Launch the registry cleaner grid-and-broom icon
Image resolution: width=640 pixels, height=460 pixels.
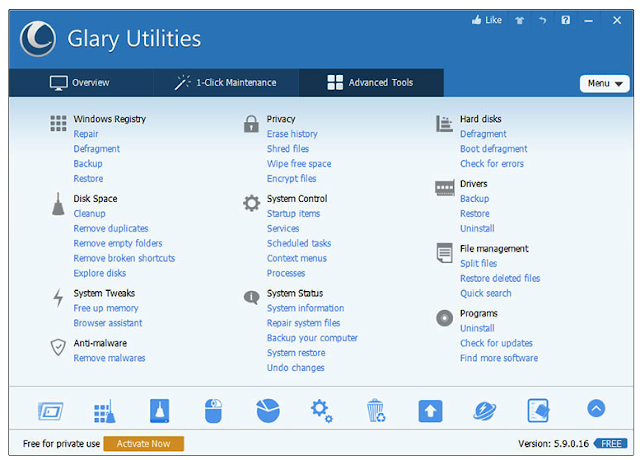pyautogui.click(x=104, y=411)
